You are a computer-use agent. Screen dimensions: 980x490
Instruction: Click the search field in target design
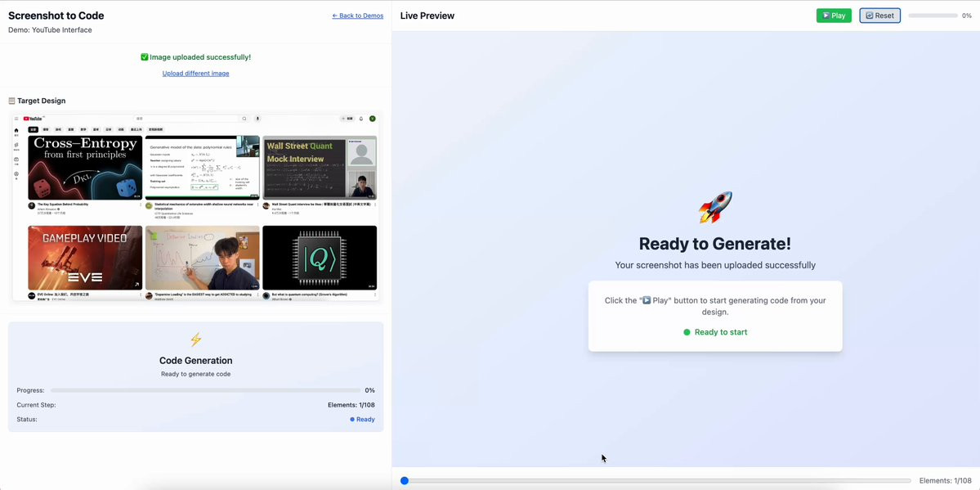click(x=187, y=119)
